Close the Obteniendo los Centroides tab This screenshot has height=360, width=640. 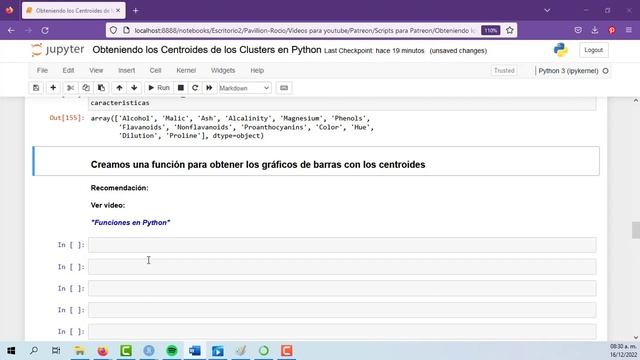[x=118, y=11]
